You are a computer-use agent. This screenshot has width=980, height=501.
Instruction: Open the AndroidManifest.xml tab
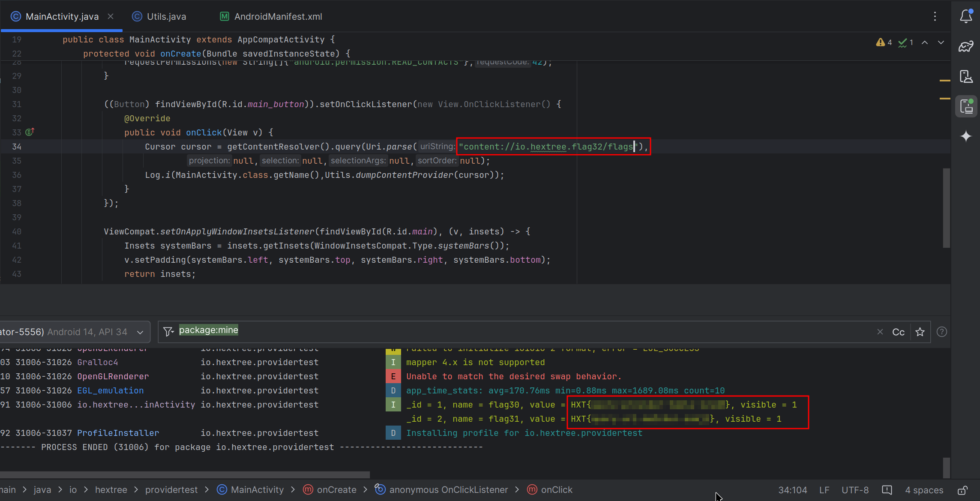pos(272,16)
